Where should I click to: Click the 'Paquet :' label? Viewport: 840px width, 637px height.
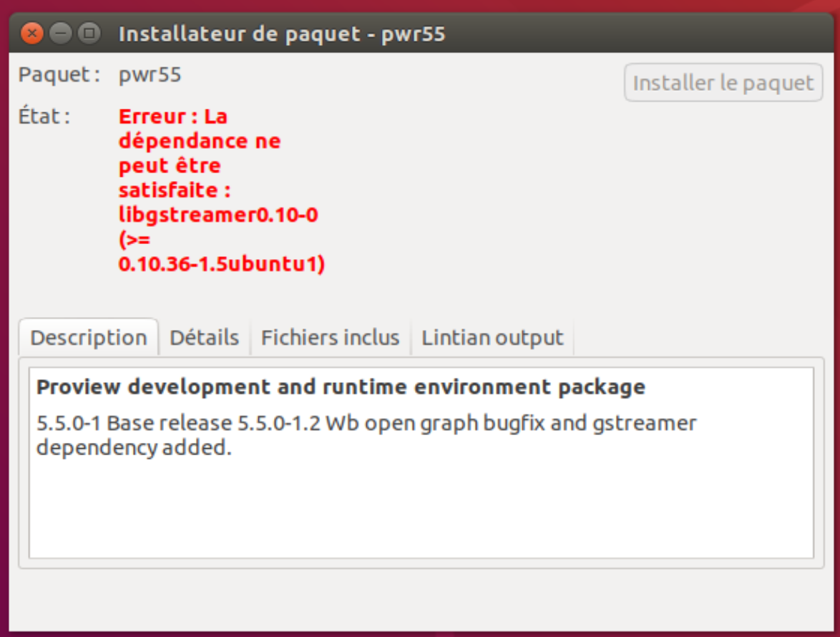click(x=59, y=74)
